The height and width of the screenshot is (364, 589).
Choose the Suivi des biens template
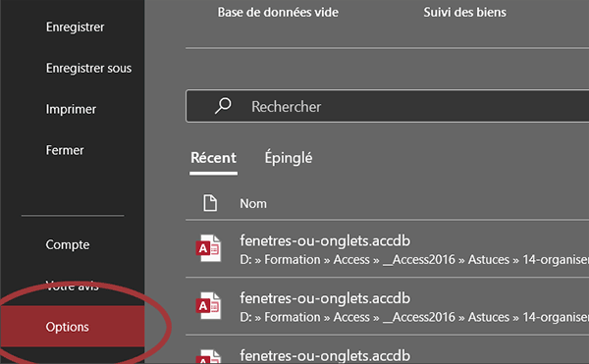click(x=464, y=13)
